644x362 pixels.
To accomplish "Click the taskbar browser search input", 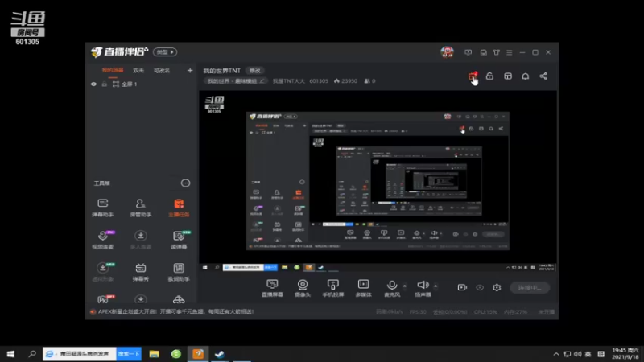I will point(80,354).
